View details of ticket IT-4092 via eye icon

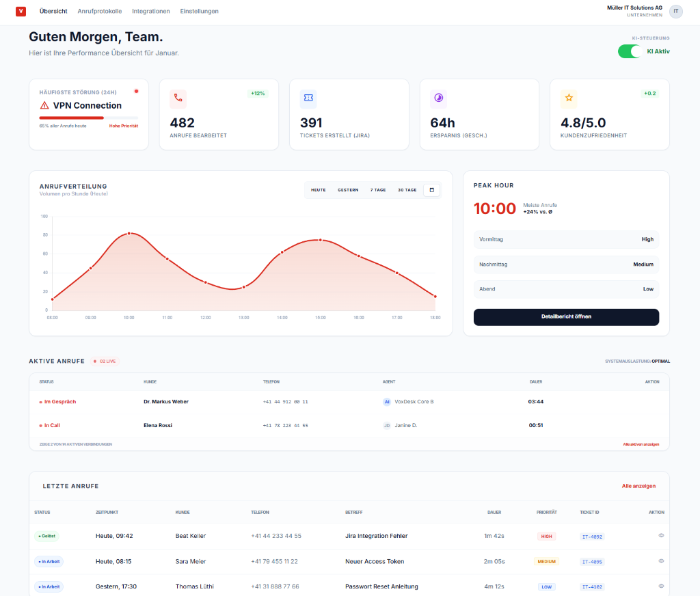coord(661,536)
